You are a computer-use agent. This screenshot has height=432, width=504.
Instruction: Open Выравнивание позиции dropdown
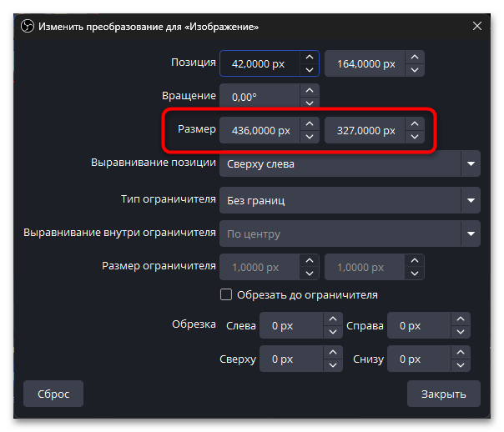tap(350, 163)
